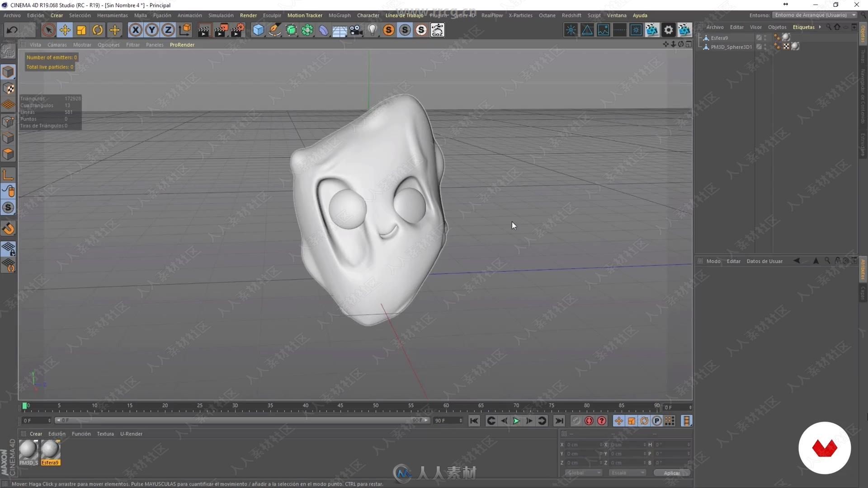868x488 pixels.
Task: Click the orange S plugin icon
Action: coord(389,30)
